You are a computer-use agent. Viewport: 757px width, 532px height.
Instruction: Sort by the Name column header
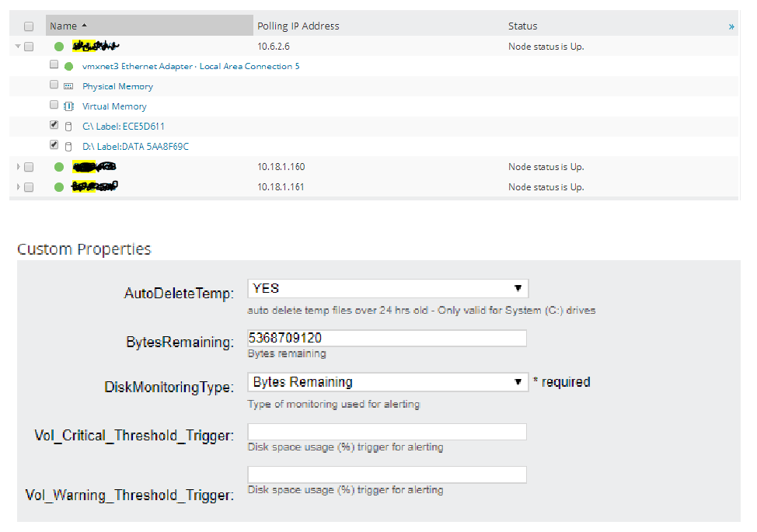150,26
